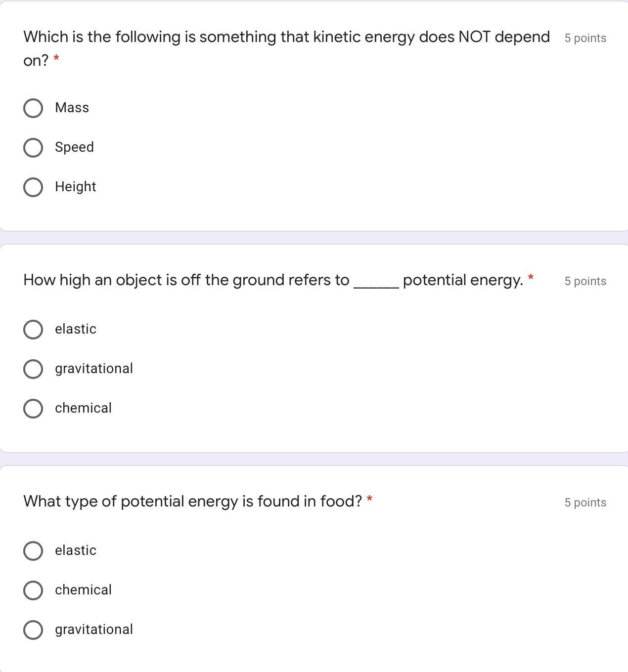Image resolution: width=628 pixels, height=672 pixels.
Task: Click the 5 points label on kinetic question
Action: point(585,38)
